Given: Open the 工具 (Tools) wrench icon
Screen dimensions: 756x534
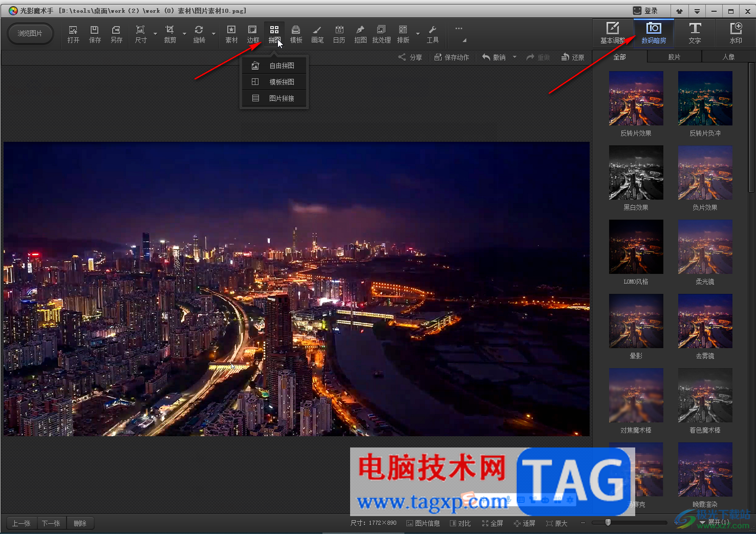Looking at the screenshot, I should [433, 34].
